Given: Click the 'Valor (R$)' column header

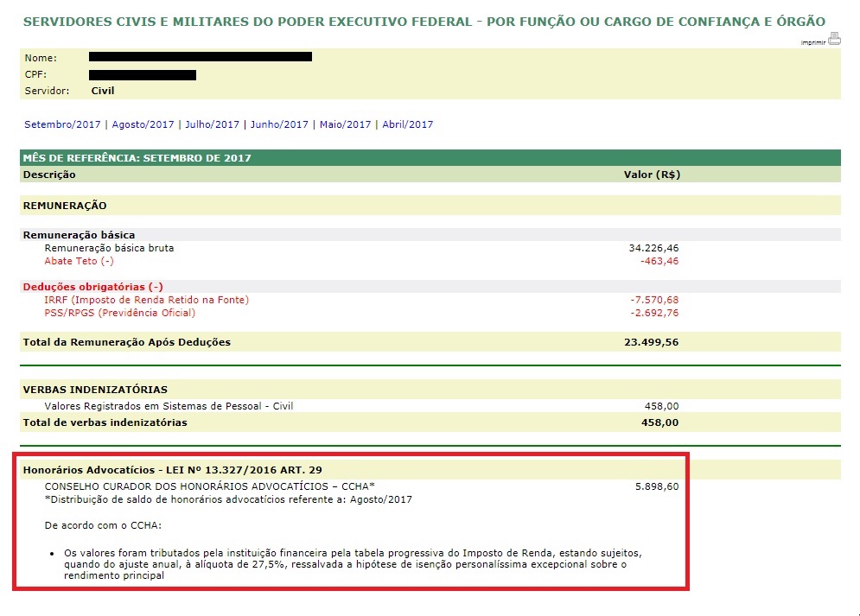Looking at the screenshot, I should tap(652, 175).
